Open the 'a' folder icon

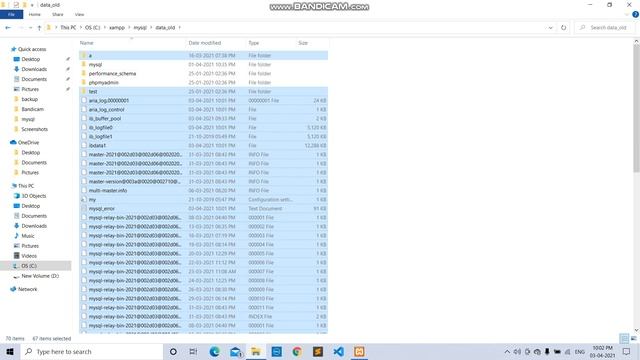point(84,55)
